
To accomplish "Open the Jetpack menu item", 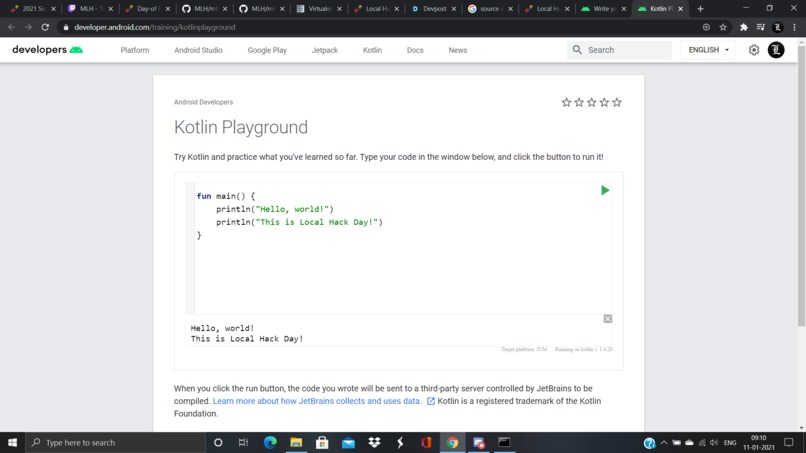I will coord(325,50).
